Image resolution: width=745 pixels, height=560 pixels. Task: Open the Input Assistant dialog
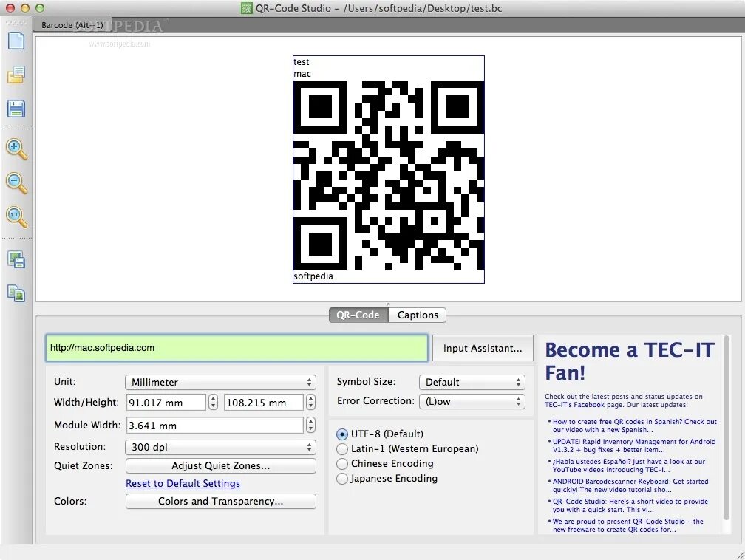coord(483,348)
